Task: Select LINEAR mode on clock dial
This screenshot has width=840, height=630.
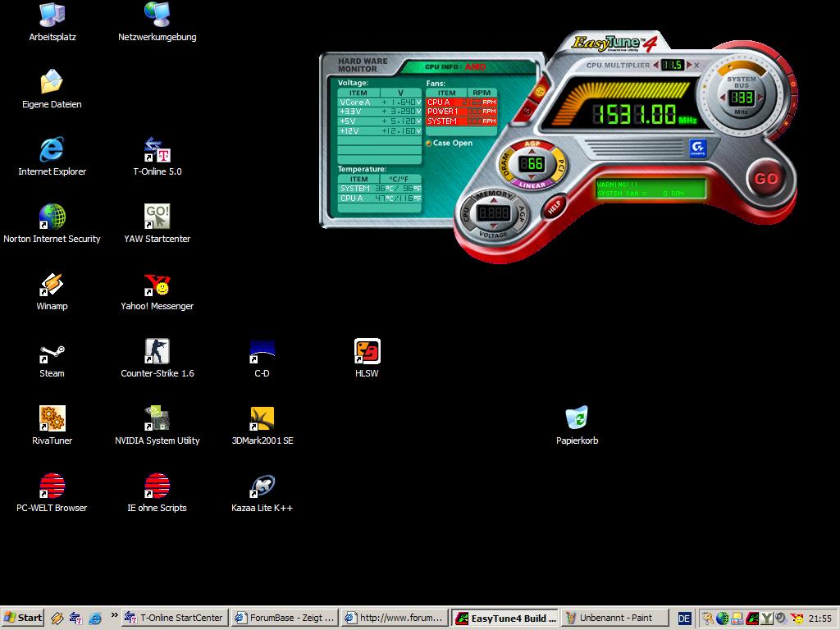Action: 532,185
